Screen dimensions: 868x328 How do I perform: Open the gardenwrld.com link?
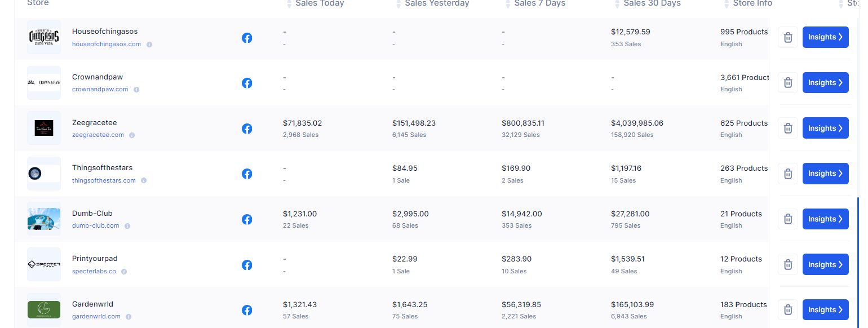click(96, 317)
